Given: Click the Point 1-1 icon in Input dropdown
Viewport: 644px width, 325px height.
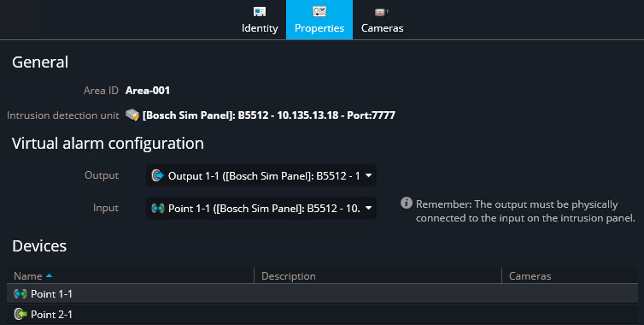Looking at the screenshot, I should 158,208.
